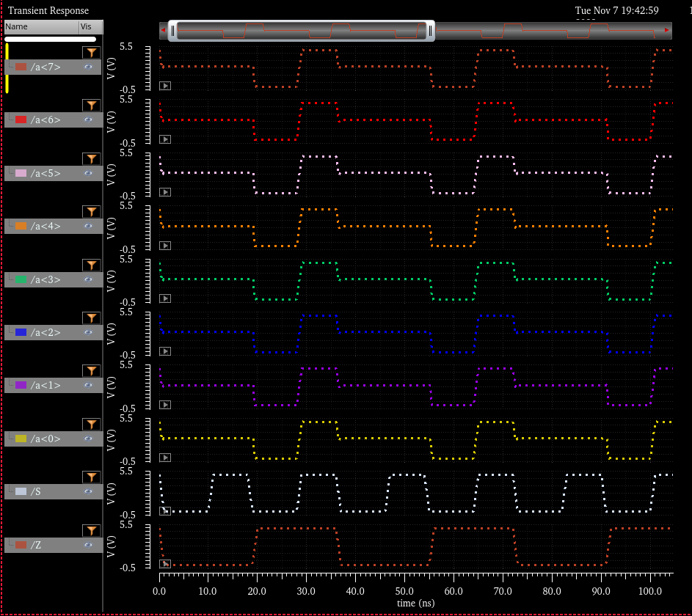Toggle the eye icon for signal /Z
This screenshot has height=616, width=692.
pyautogui.click(x=88, y=545)
